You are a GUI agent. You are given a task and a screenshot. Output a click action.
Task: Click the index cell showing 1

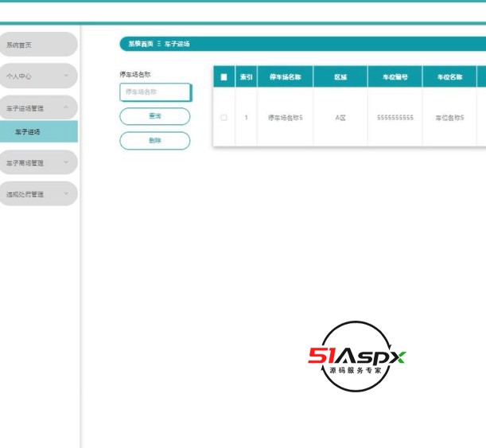(x=246, y=118)
